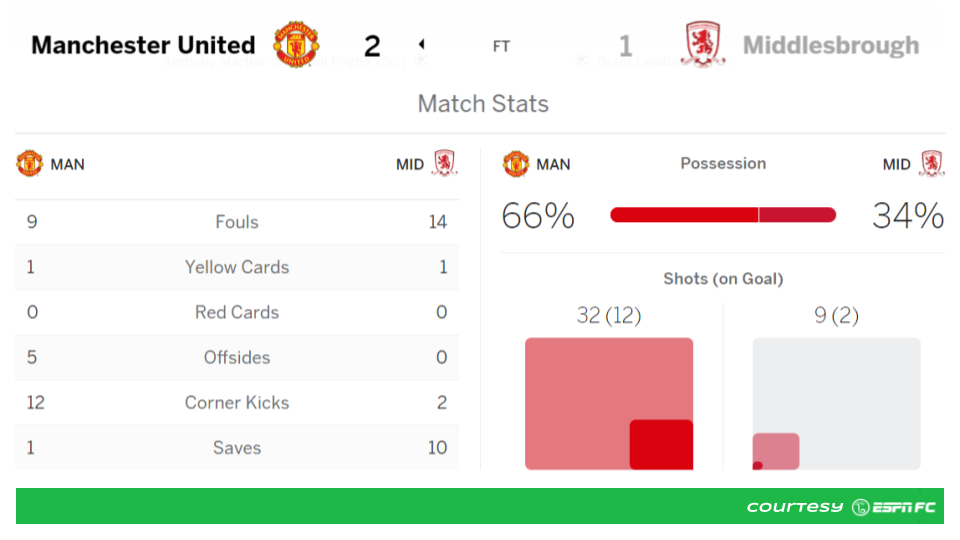Screen dimensions: 960x540
Task: Click the MID crest in the Possession panel
Action: pos(932,163)
